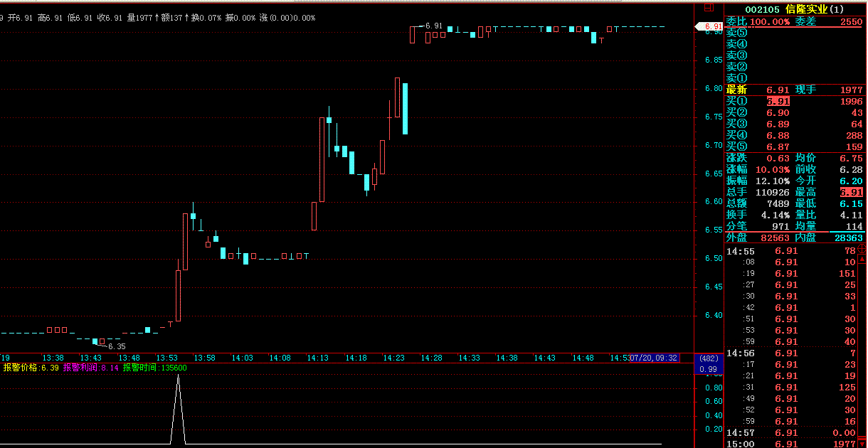Screen dimensions: 868x448
Task: Select the 卖⑤ sell order row
Action: [795, 33]
